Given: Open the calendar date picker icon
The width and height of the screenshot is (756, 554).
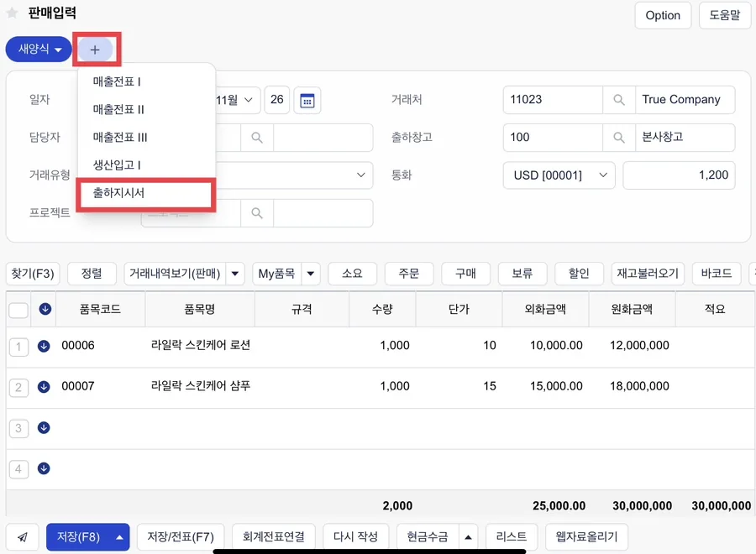Looking at the screenshot, I should coord(307,100).
